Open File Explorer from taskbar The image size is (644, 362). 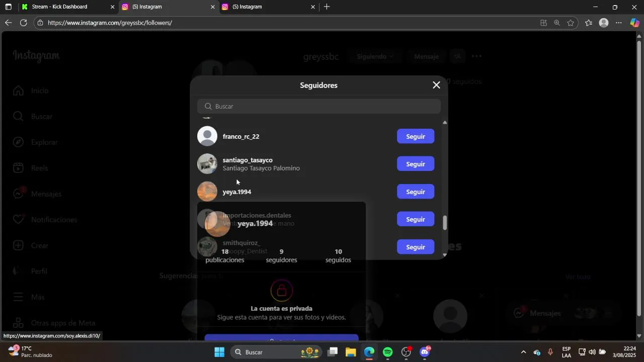point(351,352)
